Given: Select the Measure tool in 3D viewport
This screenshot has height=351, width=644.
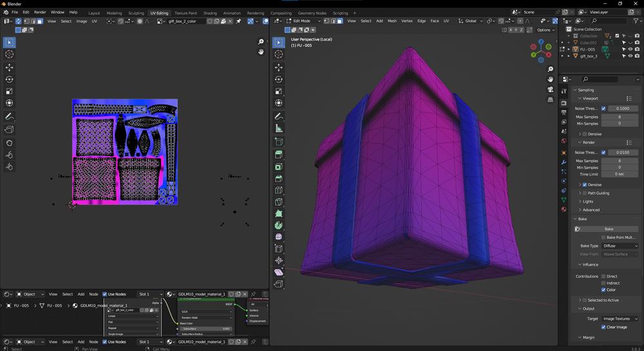Looking at the screenshot, I should click(x=278, y=128).
